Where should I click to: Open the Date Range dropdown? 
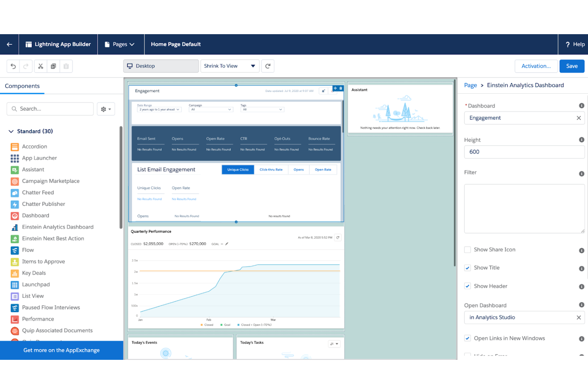pos(159,110)
